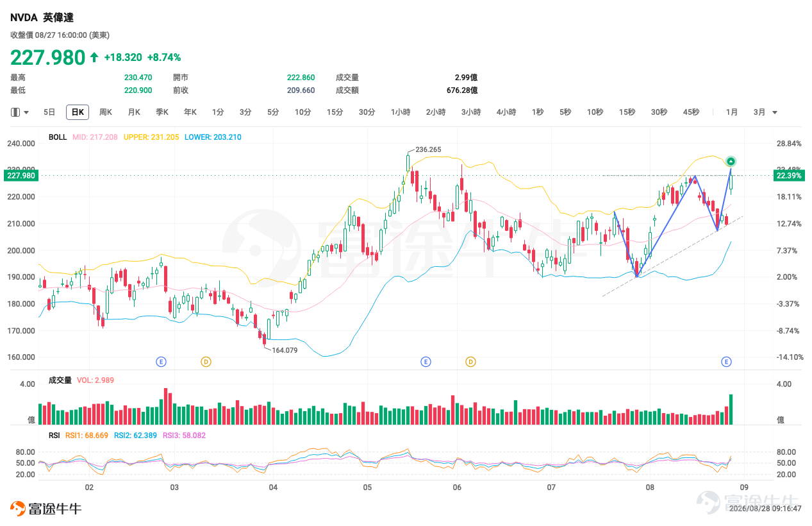The width and height of the screenshot is (812, 526).
Task: Choose the 15分 interval
Action: click(335, 112)
